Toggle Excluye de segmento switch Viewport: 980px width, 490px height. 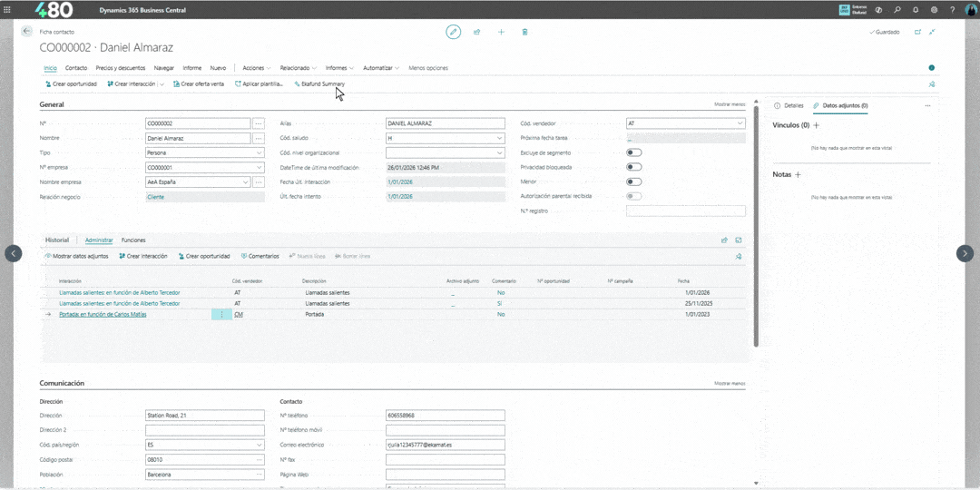(633, 152)
